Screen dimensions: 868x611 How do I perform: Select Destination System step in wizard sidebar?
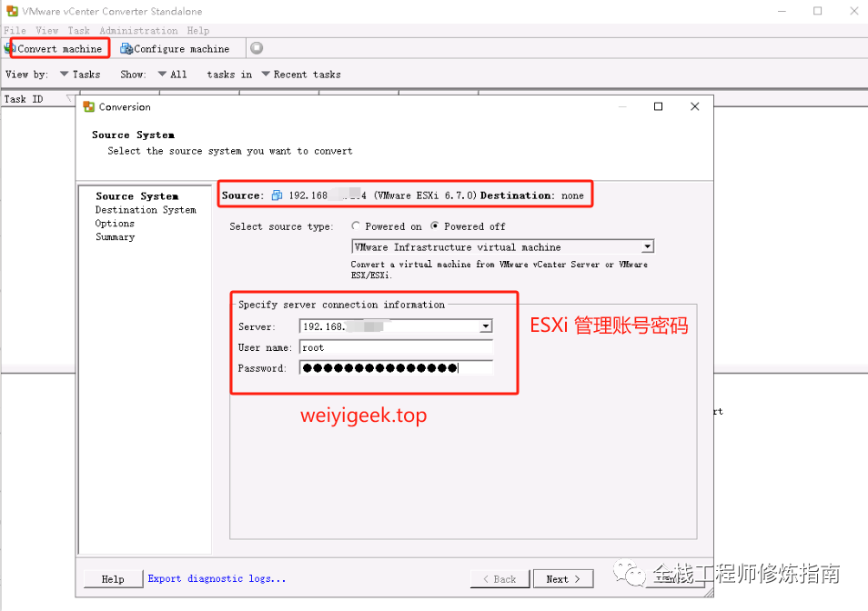(x=146, y=209)
